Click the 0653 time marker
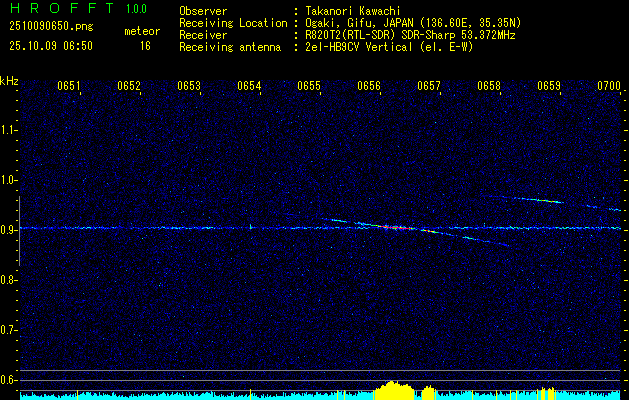 (x=189, y=86)
